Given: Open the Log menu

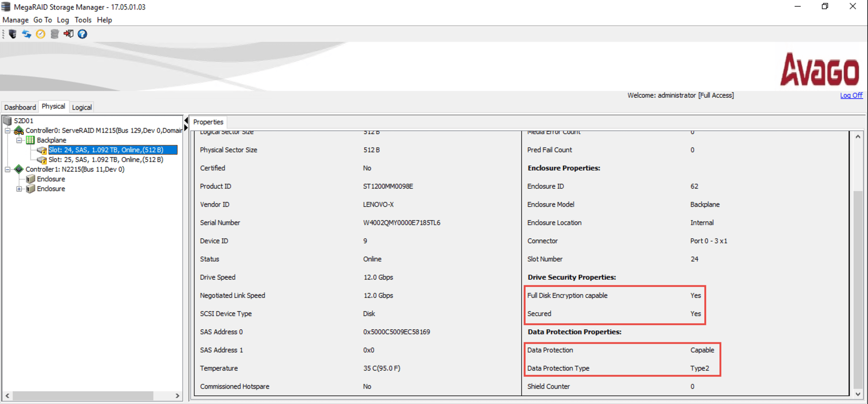Looking at the screenshot, I should 63,20.
